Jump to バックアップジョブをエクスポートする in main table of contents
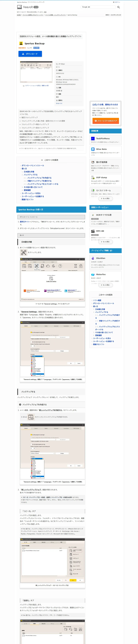138x644 pixels. pos(43,184)
